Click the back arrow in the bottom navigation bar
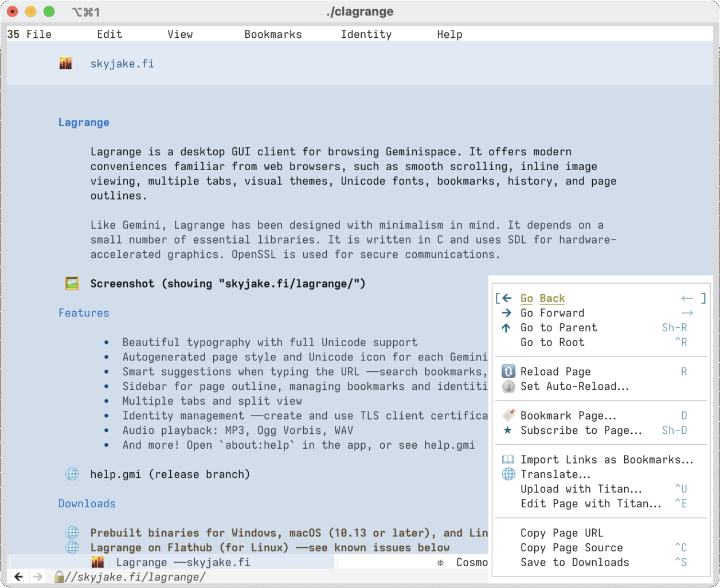The height and width of the screenshot is (588, 720). click(x=18, y=577)
